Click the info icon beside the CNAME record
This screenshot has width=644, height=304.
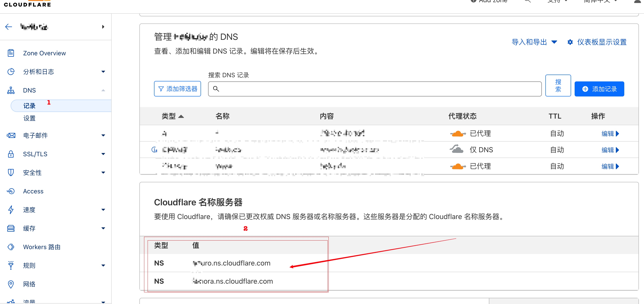(x=154, y=150)
